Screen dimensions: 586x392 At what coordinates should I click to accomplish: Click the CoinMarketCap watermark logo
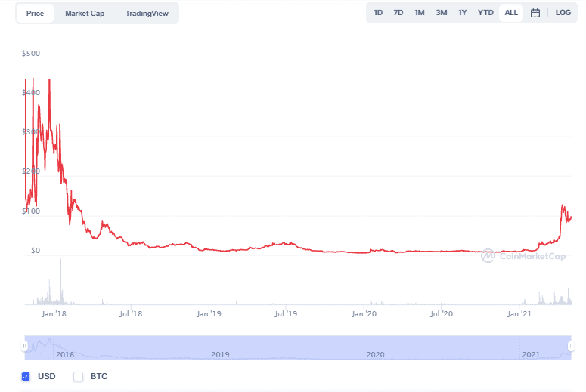(522, 255)
